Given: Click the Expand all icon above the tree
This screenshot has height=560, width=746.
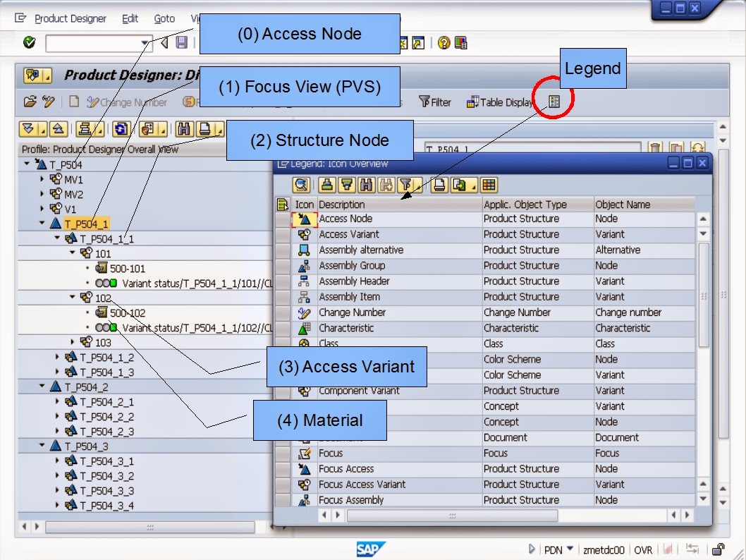Looking at the screenshot, I should pos(27,128).
